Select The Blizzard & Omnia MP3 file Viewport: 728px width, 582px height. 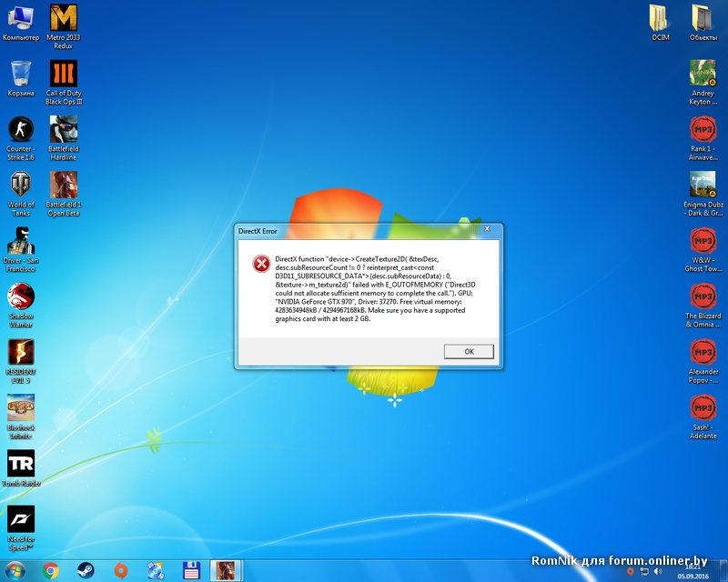click(703, 306)
